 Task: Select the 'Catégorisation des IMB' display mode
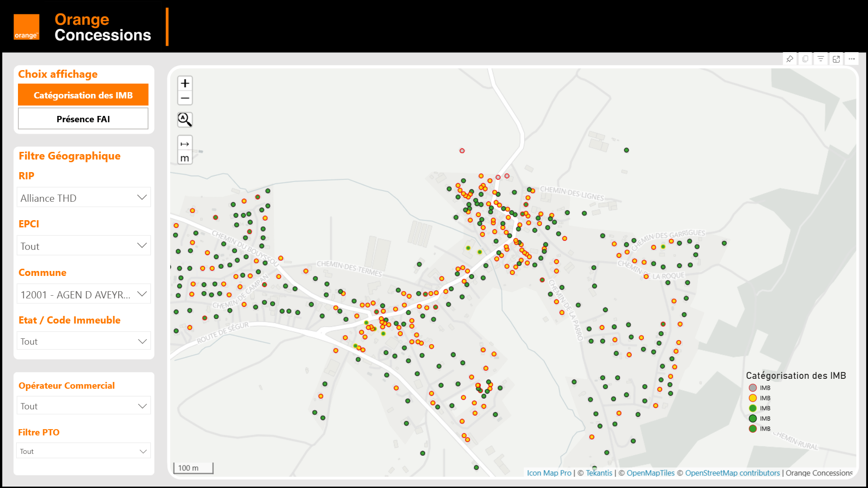click(83, 95)
